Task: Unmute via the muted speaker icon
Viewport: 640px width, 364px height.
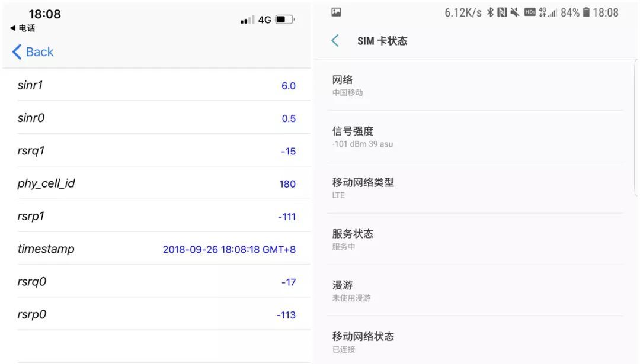Action: pyautogui.click(x=514, y=11)
